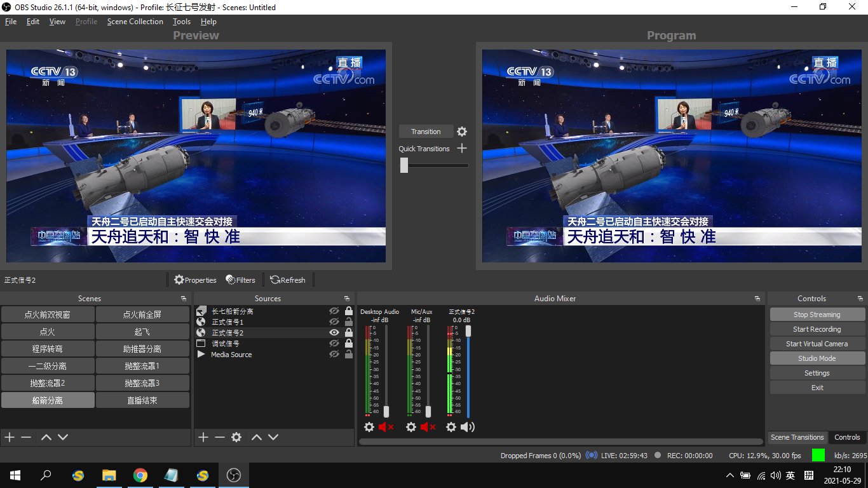Image resolution: width=868 pixels, height=488 pixels.
Task: Pop out the Audio Mixer dock
Action: (x=757, y=299)
